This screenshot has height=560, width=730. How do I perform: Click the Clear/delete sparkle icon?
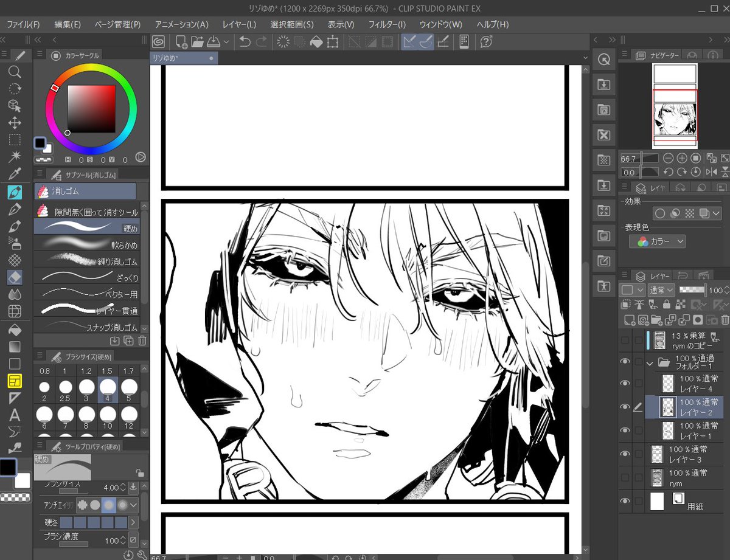click(283, 41)
